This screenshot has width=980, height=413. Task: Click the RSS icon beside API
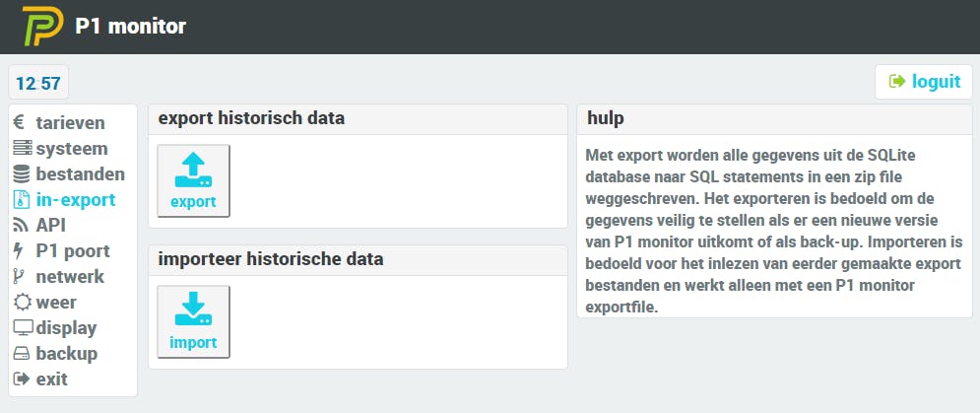point(21,226)
